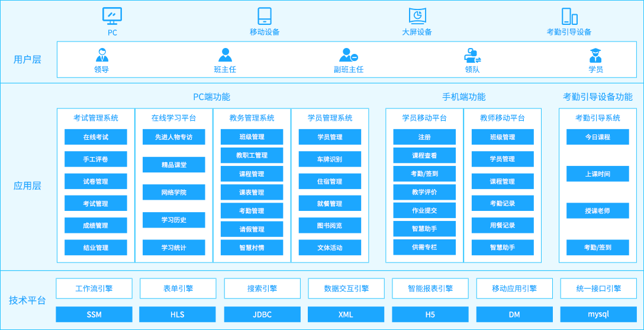
Task: Open 考勤管理 under 教务管理系统
Action: click(252, 210)
